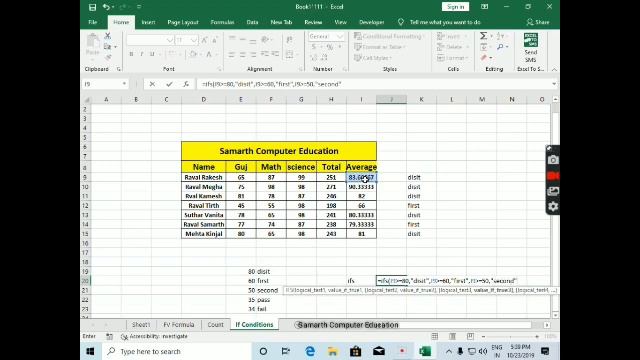Click the Sort & Filter icon
Image resolution: width=640 pixels, height=360 pixels.
pos(500,36)
